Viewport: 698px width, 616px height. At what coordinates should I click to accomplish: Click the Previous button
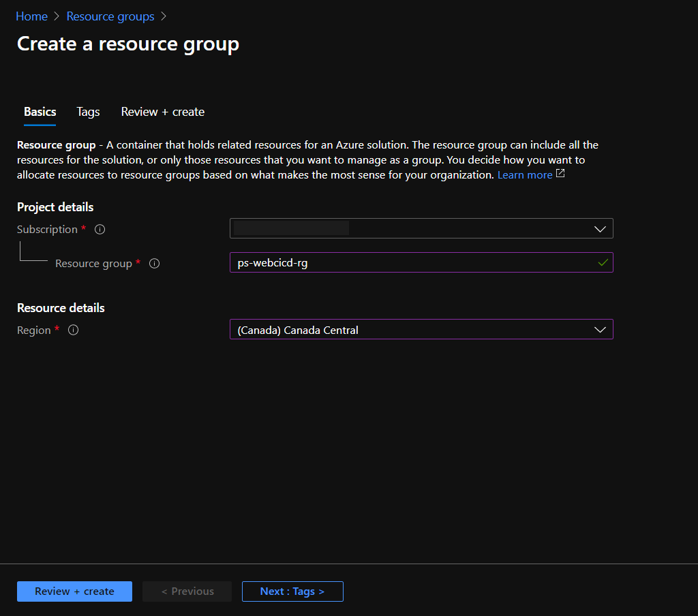pyautogui.click(x=187, y=591)
